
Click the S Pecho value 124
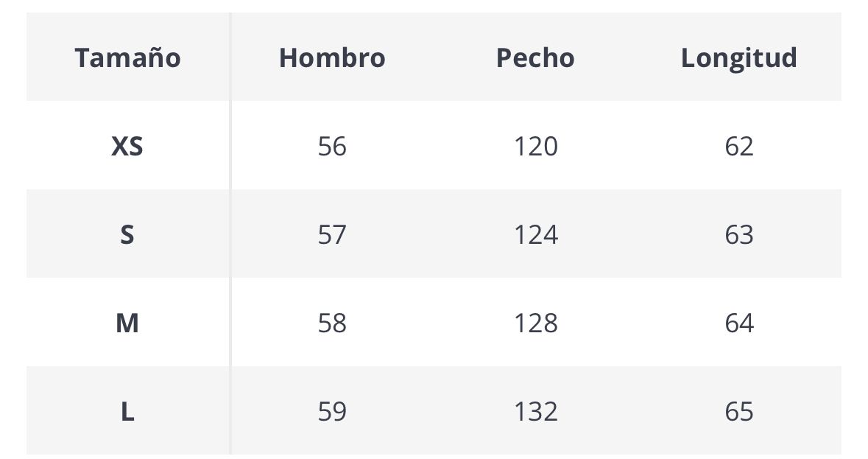tap(535, 235)
